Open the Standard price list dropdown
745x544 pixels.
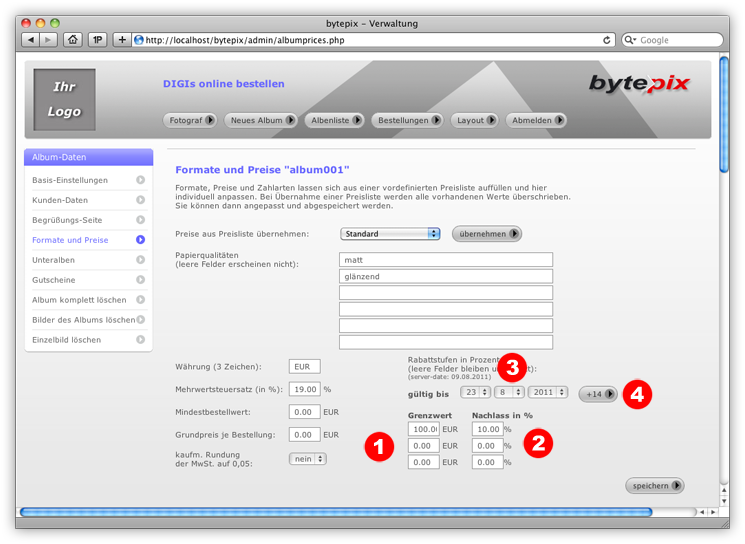point(390,234)
